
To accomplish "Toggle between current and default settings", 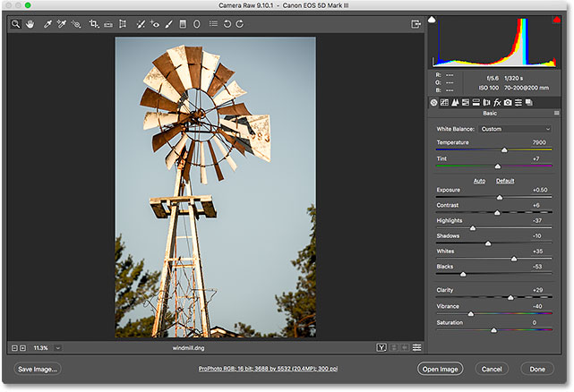I will [417, 348].
